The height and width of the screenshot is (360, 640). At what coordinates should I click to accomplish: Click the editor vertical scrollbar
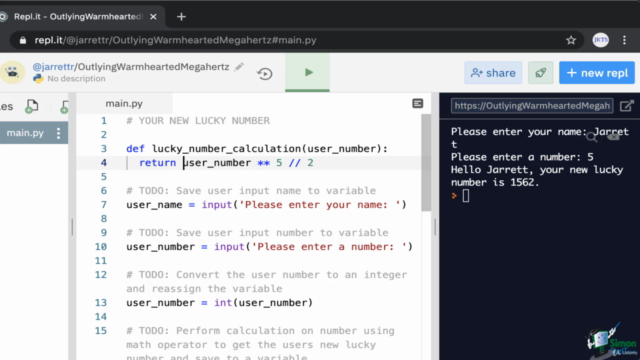426,162
